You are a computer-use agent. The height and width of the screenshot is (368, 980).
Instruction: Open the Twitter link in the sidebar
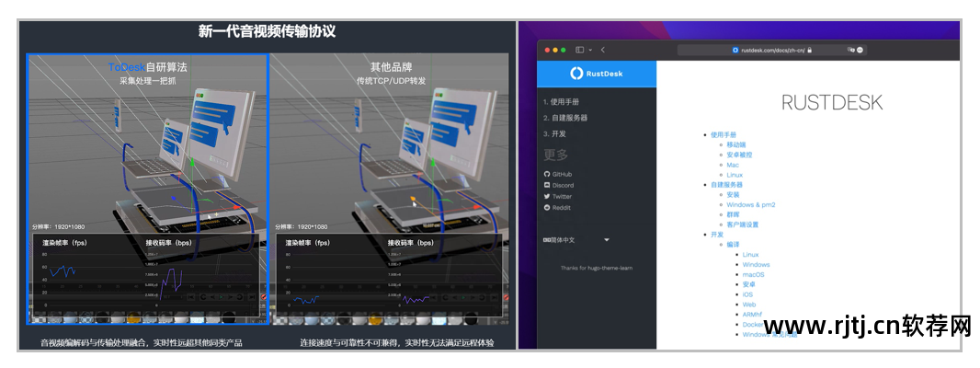point(558,197)
